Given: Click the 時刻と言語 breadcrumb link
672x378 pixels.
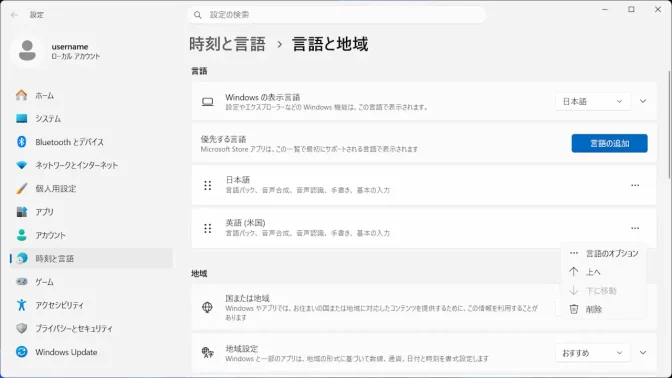Looking at the screenshot, I should (227, 44).
